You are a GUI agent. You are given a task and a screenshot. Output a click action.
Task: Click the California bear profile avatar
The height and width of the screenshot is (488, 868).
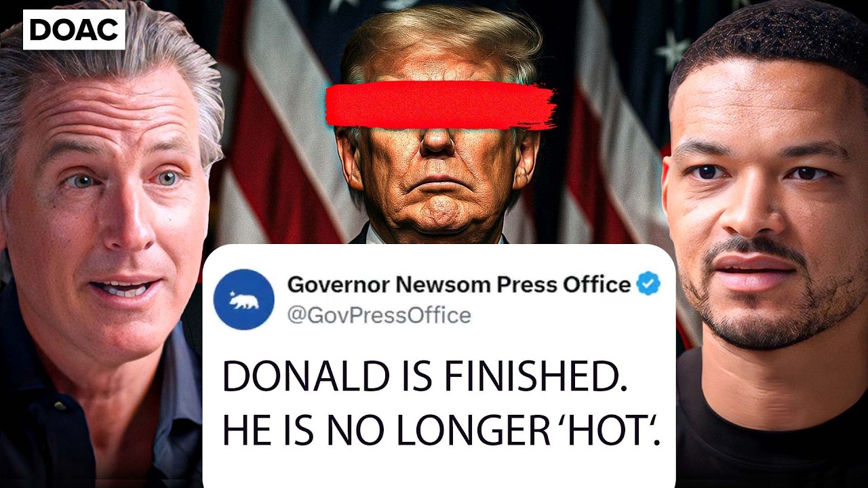coord(244,299)
